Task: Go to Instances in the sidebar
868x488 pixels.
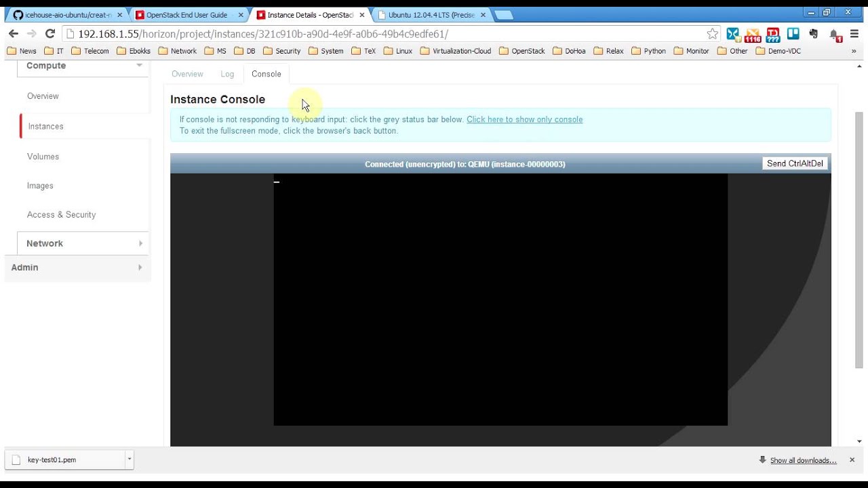Action: (x=45, y=127)
